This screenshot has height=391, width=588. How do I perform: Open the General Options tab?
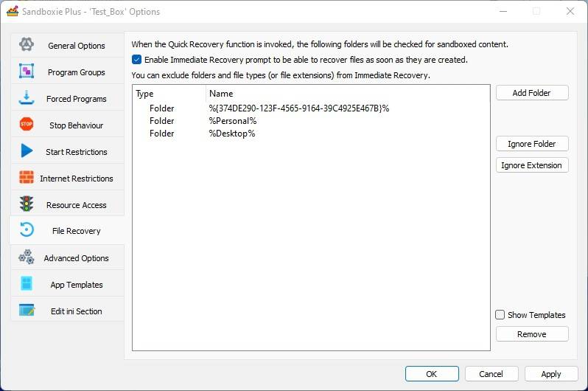(x=67, y=46)
